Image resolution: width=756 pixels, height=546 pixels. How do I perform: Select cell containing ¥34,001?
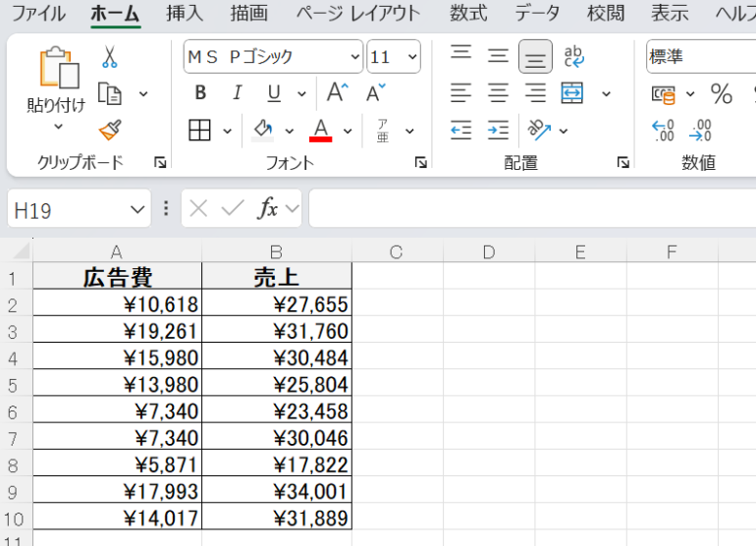(x=277, y=491)
